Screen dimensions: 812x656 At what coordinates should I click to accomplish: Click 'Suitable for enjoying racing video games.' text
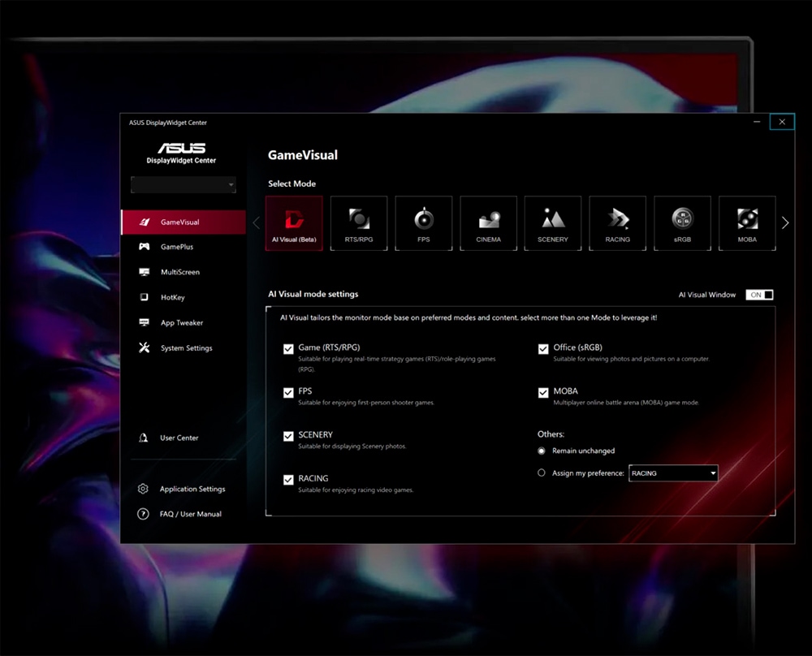tap(356, 490)
